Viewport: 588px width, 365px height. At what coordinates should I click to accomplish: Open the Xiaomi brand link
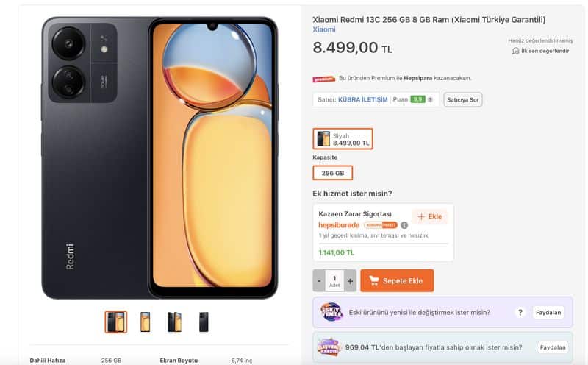click(324, 29)
